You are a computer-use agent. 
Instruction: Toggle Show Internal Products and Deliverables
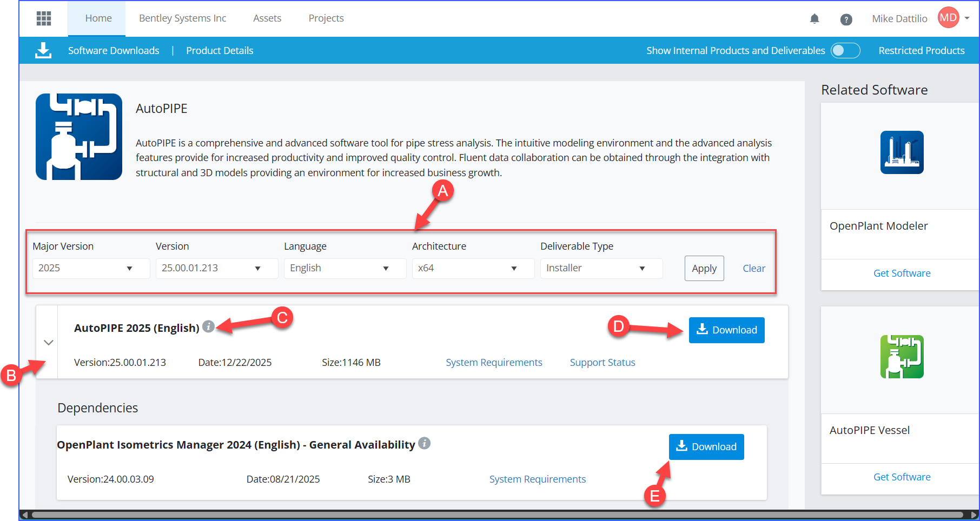coord(845,50)
